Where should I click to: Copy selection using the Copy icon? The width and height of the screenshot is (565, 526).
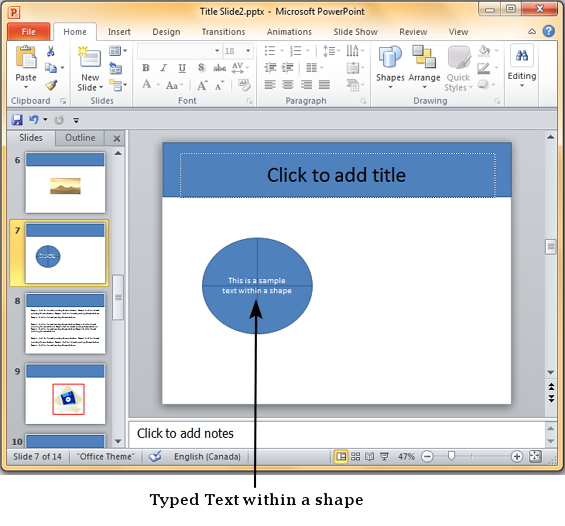point(50,68)
